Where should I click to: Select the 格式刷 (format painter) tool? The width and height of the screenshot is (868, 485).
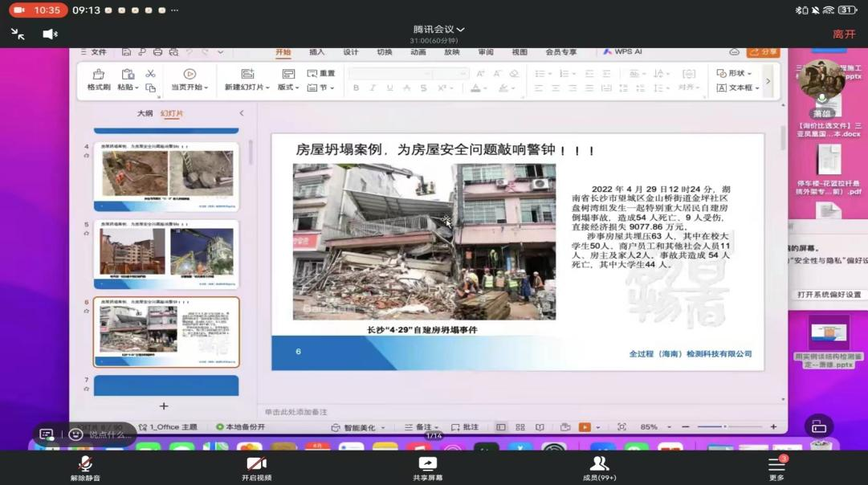coord(100,79)
